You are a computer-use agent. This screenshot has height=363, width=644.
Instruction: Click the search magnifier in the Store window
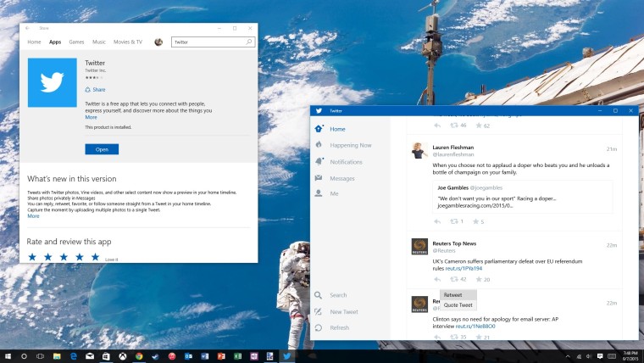pyautogui.click(x=249, y=42)
